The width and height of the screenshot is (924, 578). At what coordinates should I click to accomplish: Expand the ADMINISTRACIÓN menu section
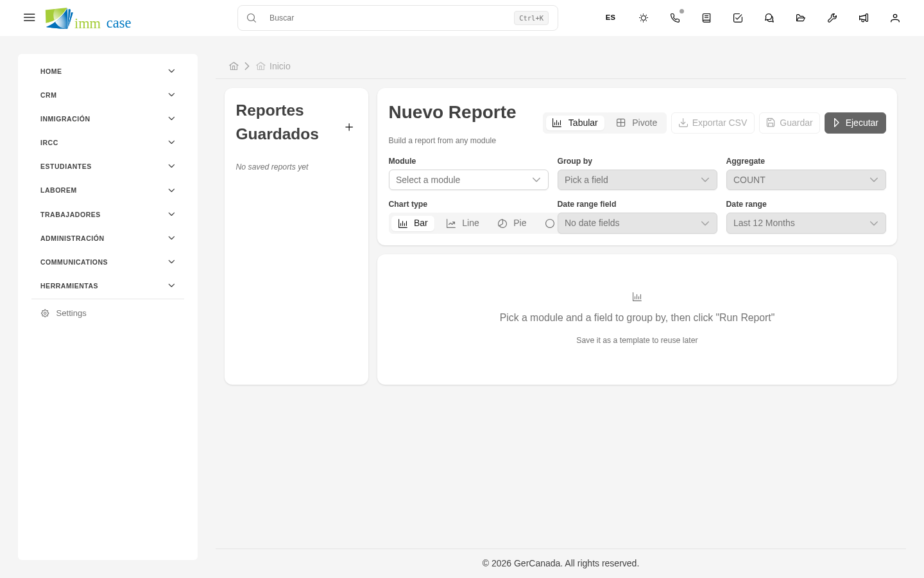[x=108, y=238]
